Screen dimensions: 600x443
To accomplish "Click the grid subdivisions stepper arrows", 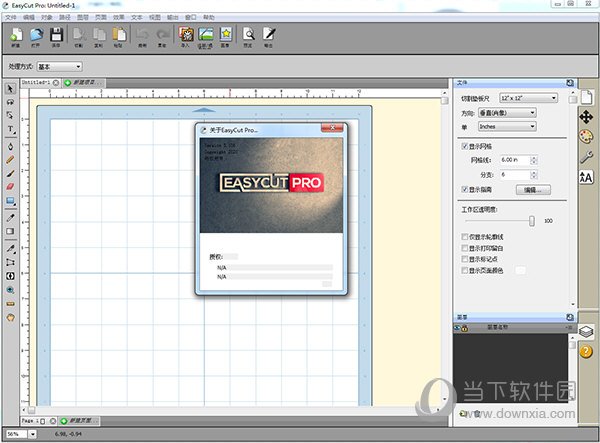I will coord(534,175).
